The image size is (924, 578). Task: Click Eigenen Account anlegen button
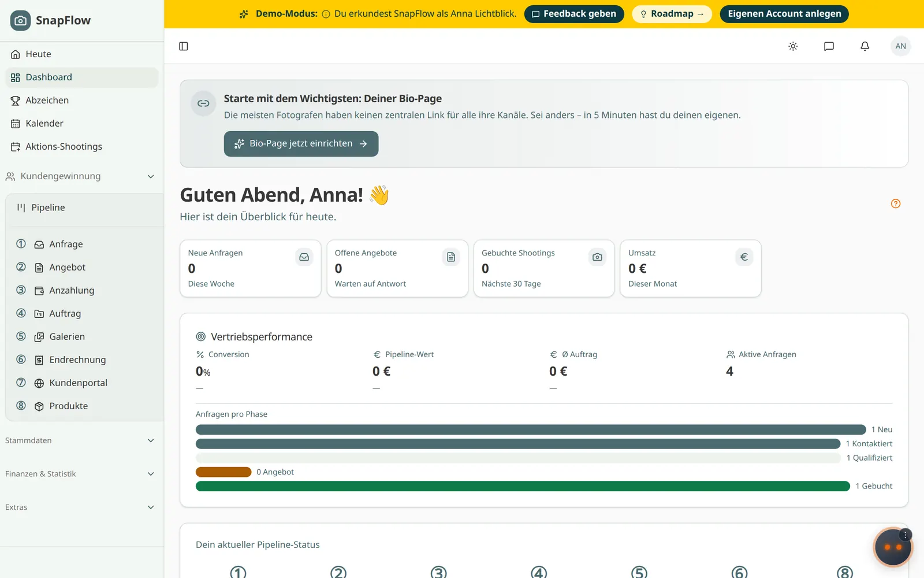point(784,14)
